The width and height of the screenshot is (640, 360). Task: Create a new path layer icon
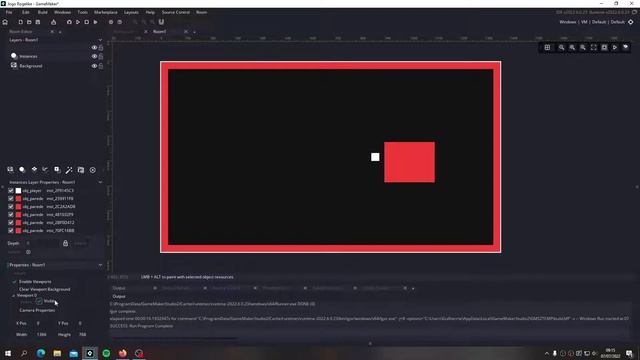pos(45,170)
